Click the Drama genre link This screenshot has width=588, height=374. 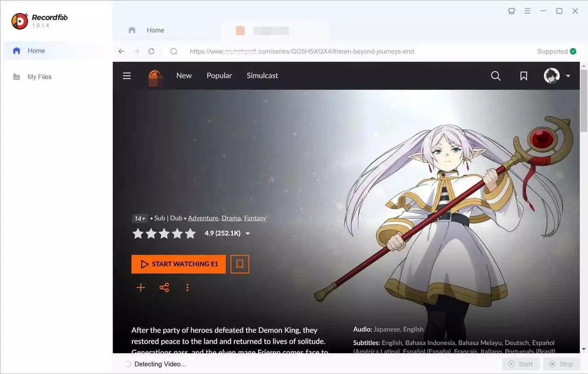tap(231, 218)
